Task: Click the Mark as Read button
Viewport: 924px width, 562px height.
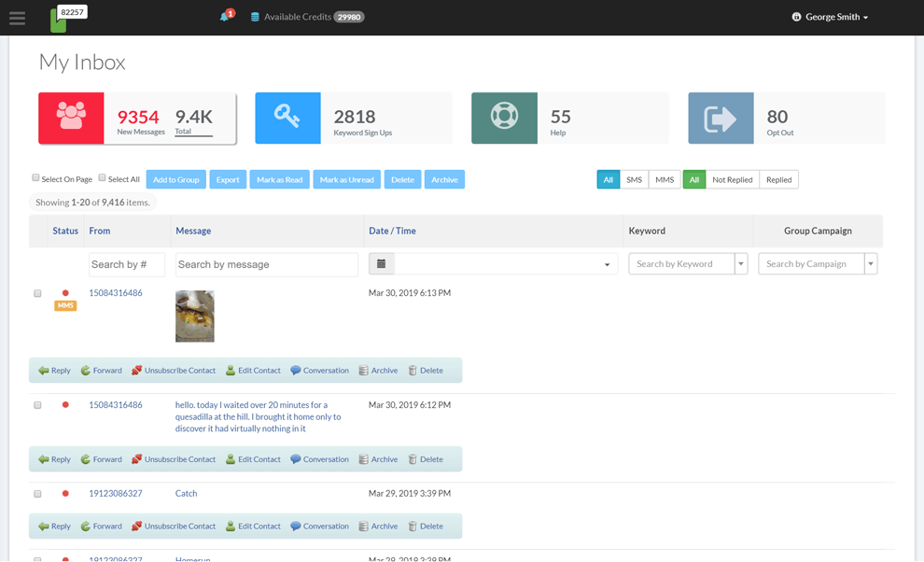Action: pos(280,180)
